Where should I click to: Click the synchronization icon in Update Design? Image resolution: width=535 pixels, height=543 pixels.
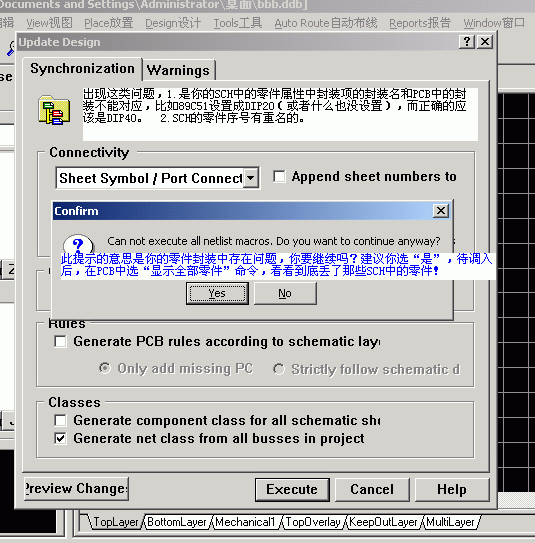[x=54, y=110]
